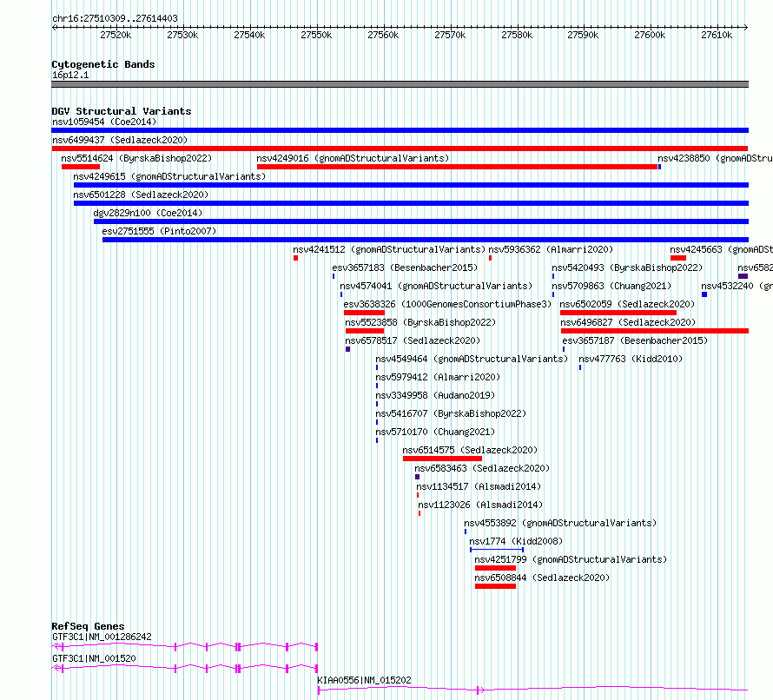
Task: Click the chr16:27510309..27614403 coordinates text
Action: (x=115, y=18)
